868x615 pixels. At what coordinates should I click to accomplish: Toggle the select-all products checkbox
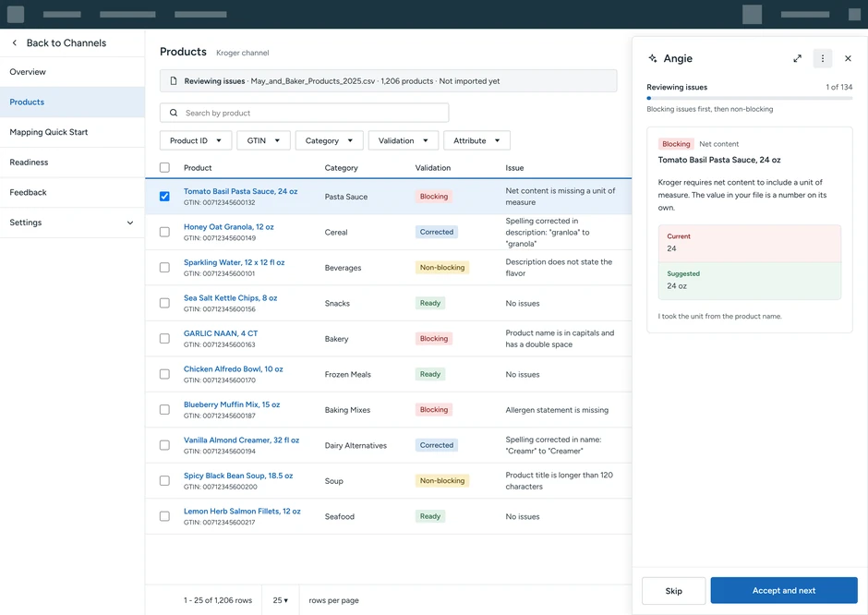point(164,167)
